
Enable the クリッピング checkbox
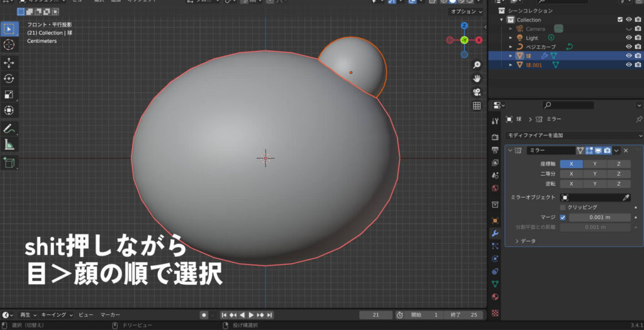[x=563, y=207]
